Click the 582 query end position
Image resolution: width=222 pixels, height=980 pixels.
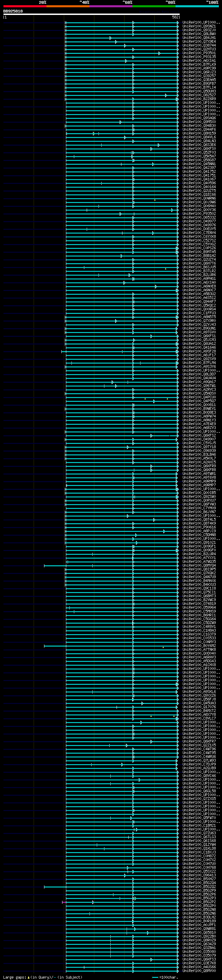[175, 17]
